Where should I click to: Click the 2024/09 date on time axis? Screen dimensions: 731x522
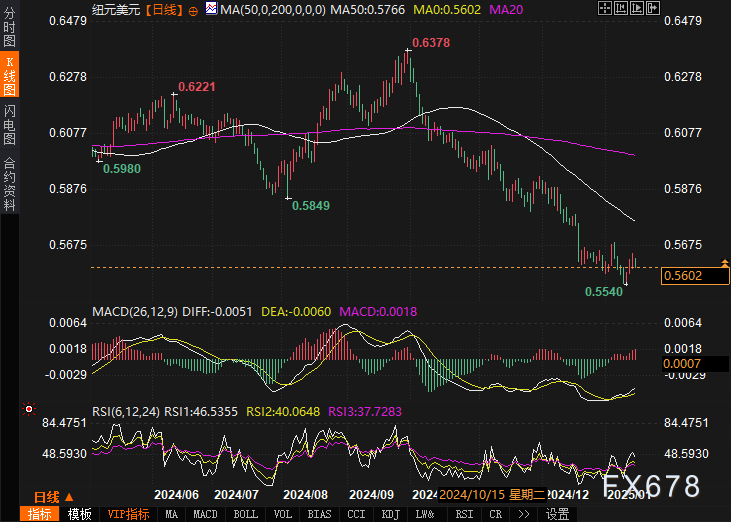pos(372,495)
